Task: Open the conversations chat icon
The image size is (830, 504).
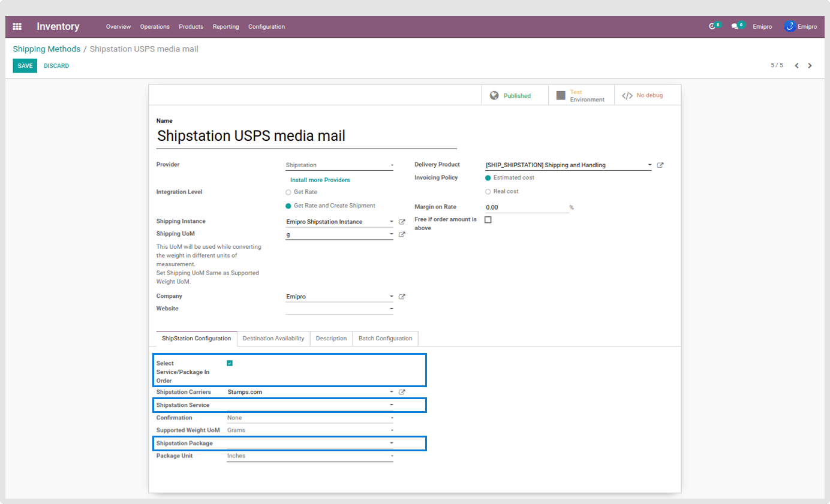Action: [x=735, y=26]
